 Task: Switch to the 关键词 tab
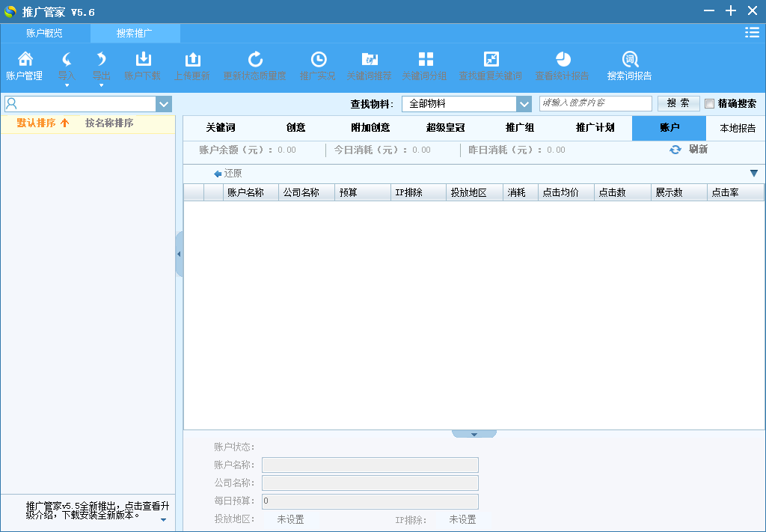pyautogui.click(x=221, y=128)
